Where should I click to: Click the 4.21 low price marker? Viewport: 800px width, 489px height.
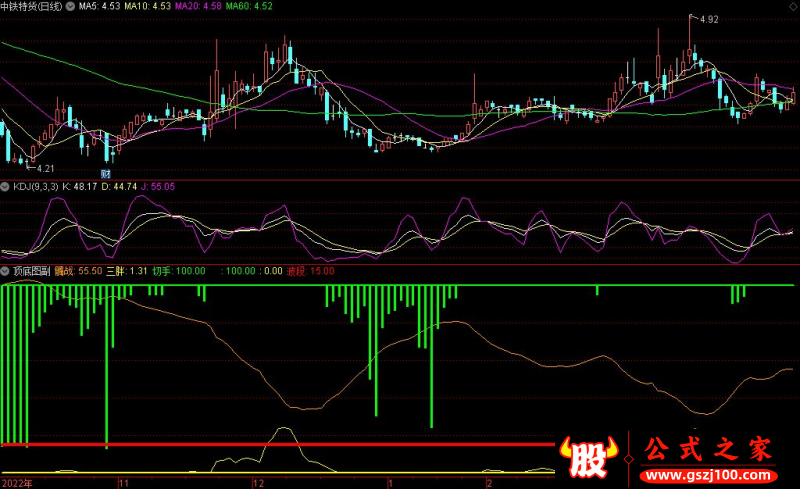pyautogui.click(x=47, y=169)
